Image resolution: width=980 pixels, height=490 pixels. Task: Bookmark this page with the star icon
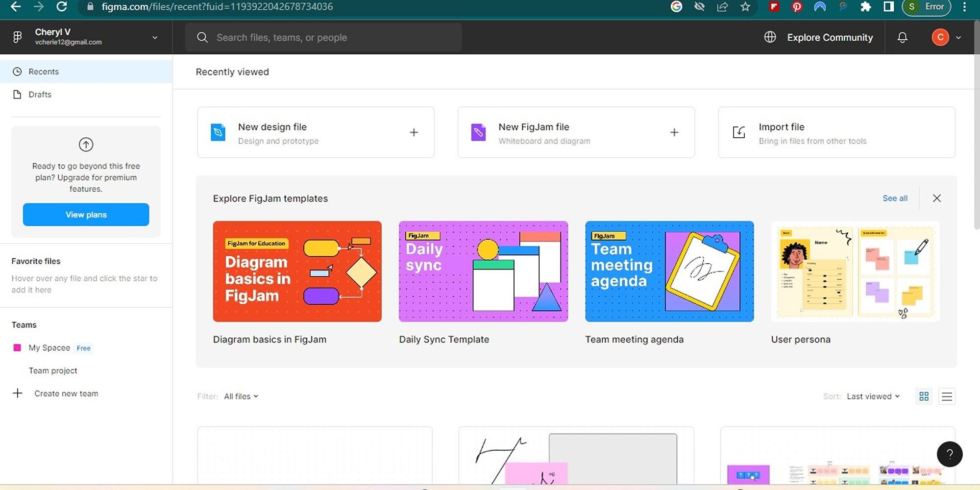click(x=745, y=7)
